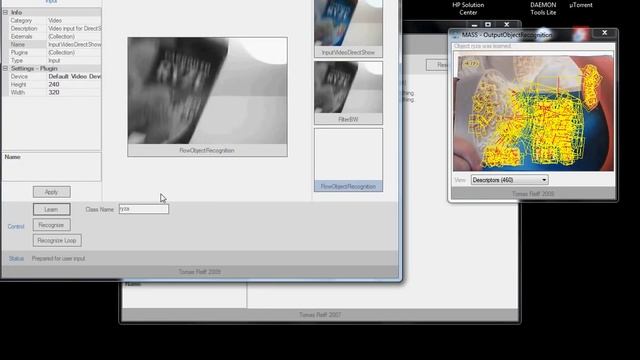Open the HP Solution Center desktop shortcut

coord(468,9)
